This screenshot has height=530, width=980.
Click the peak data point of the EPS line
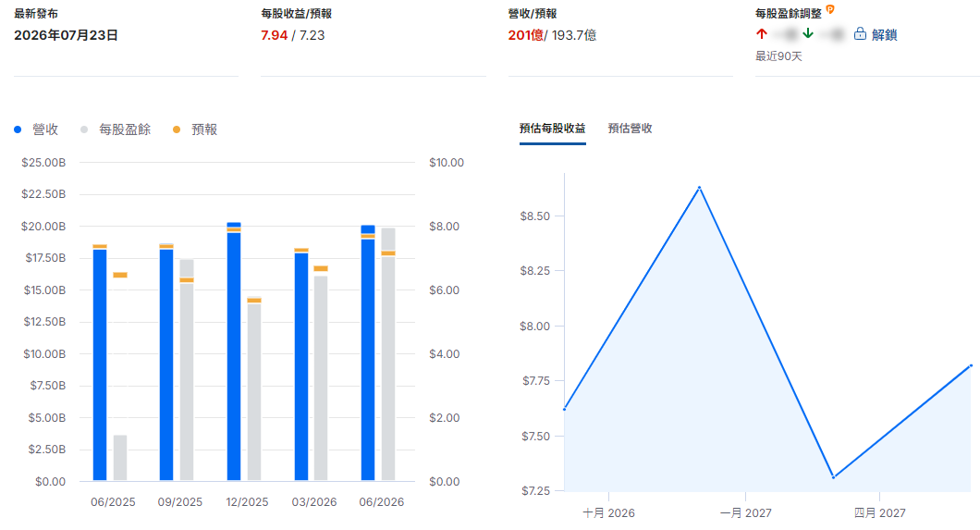(x=699, y=188)
